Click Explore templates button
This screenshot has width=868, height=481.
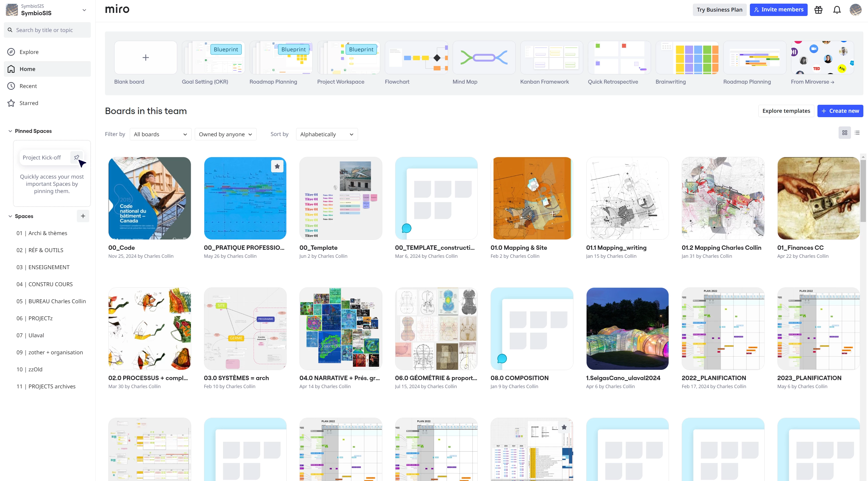[786, 111]
